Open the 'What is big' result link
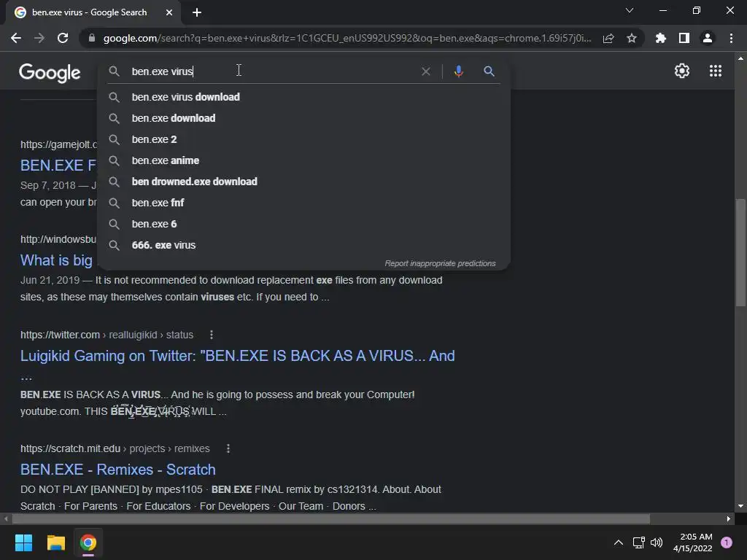Viewport: 747px width, 560px height. (56, 260)
